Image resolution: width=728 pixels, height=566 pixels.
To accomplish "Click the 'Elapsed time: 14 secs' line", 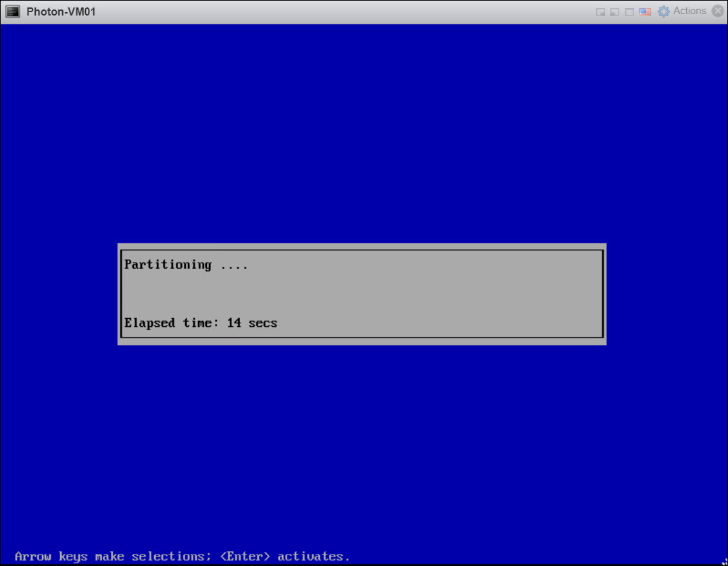I will [201, 323].
